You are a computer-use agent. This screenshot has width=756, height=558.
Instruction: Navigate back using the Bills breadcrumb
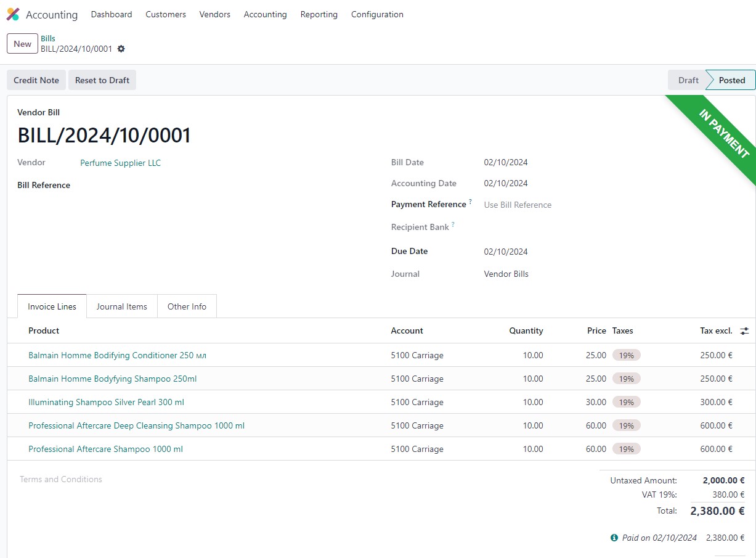point(47,38)
